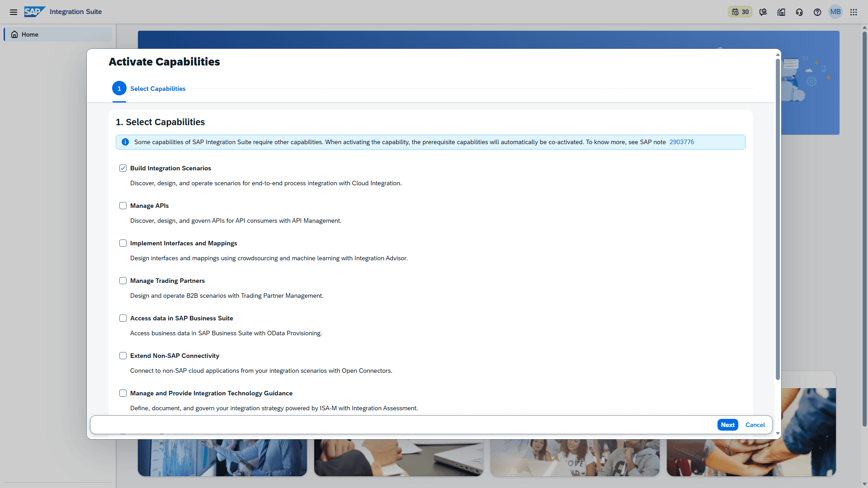Open the hamburger navigation menu
The height and width of the screenshot is (488, 868).
pyautogui.click(x=14, y=12)
